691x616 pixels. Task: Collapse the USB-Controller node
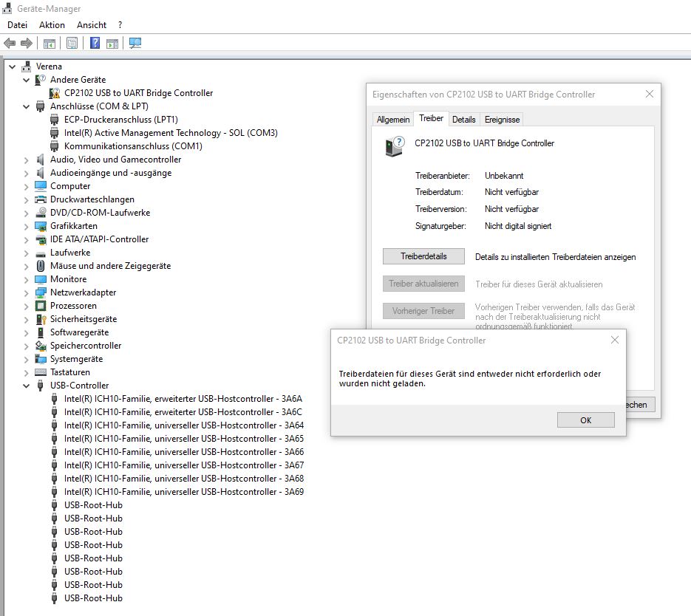pos(27,386)
